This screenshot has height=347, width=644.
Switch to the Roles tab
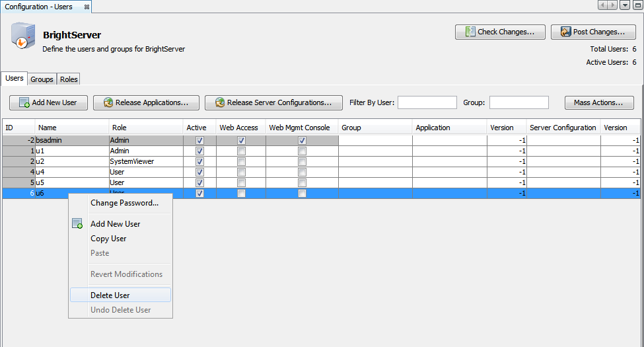pyautogui.click(x=69, y=79)
